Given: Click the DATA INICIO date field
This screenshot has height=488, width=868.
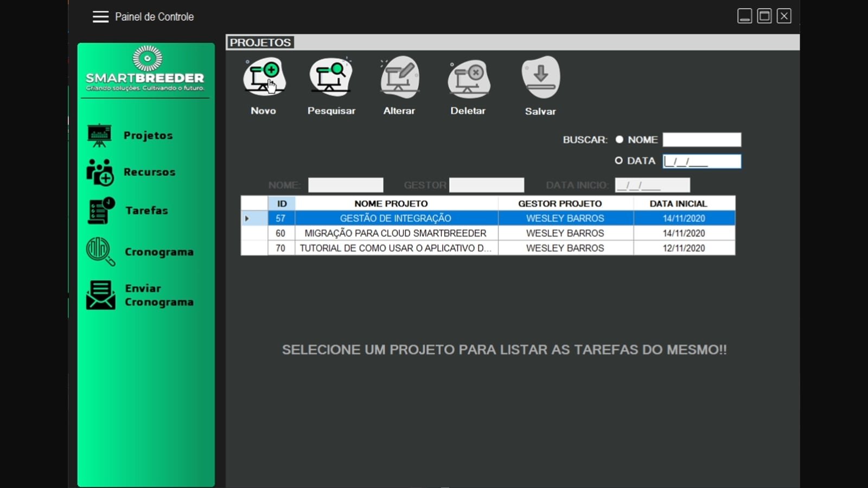Looking at the screenshot, I should click(653, 185).
